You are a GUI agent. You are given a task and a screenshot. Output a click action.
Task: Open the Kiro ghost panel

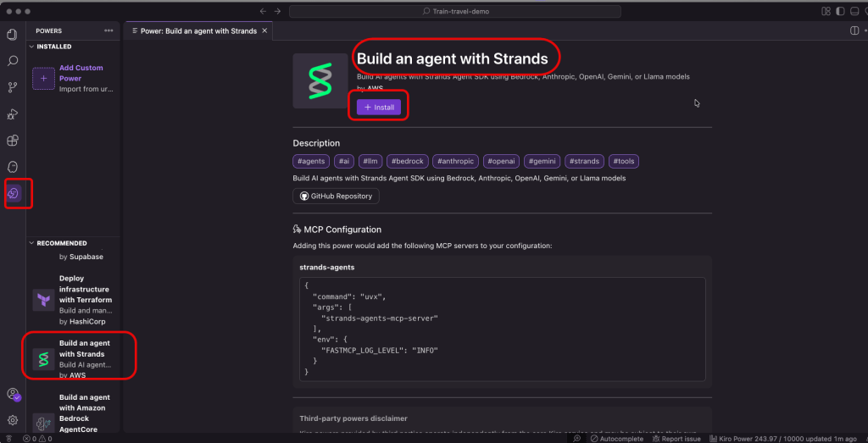click(13, 167)
